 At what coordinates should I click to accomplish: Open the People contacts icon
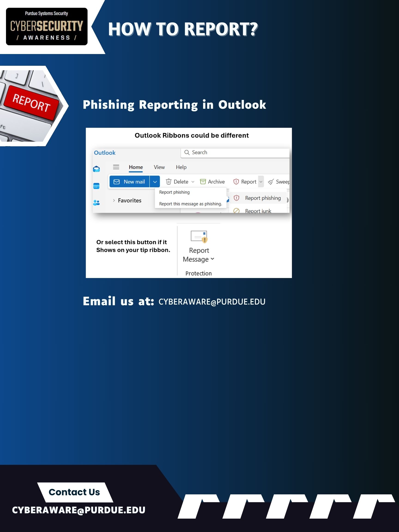[97, 203]
